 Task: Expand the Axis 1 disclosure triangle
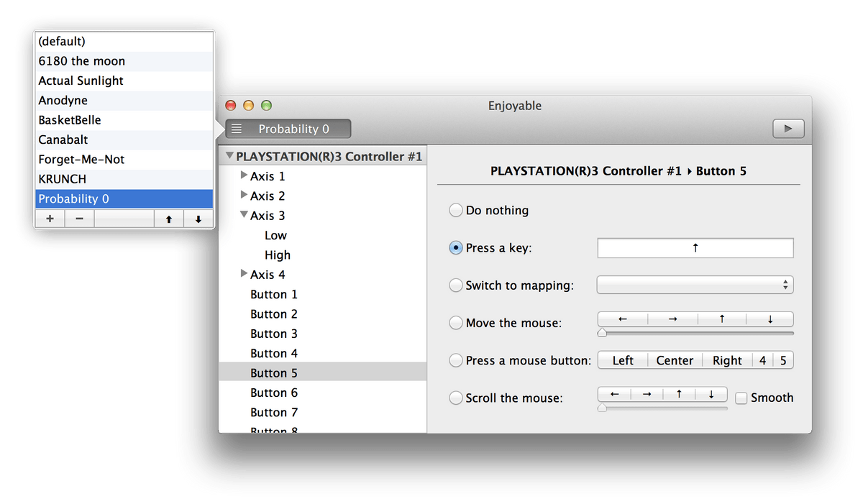click(x=245, y=175)
